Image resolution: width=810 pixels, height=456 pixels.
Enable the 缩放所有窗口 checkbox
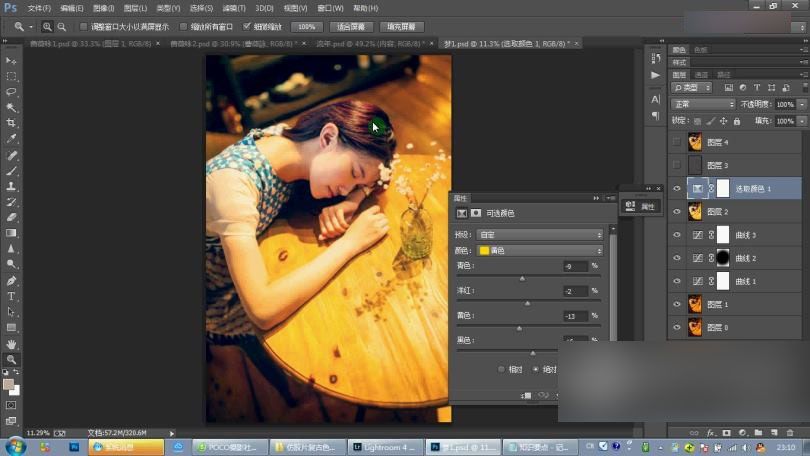coord(183,27)
